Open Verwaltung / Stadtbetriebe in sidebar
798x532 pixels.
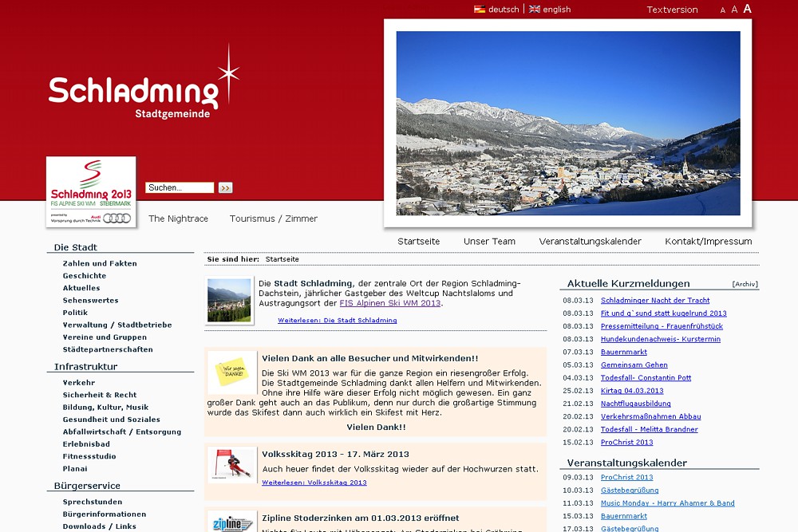click(x=117, y=325)
